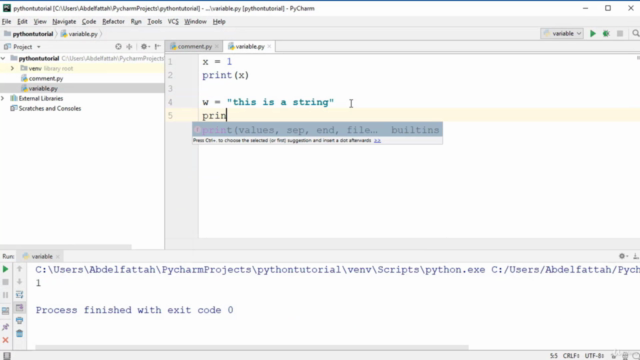Click the lock icon in status bar

point(613,356)
